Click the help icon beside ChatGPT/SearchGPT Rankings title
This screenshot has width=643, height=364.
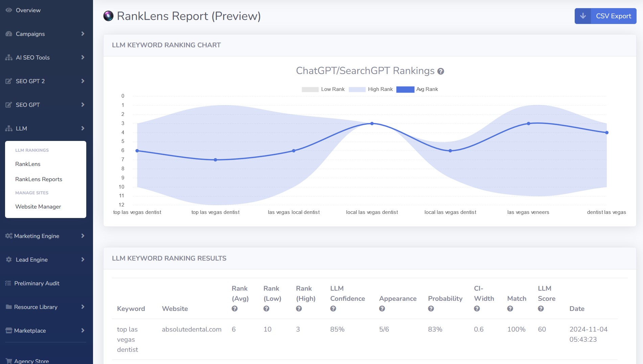click(440, 71)
